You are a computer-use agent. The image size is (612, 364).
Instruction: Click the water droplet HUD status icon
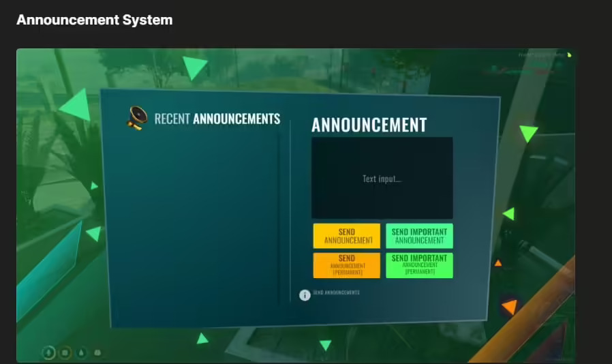pyautogui.click(x=81, y=352)
